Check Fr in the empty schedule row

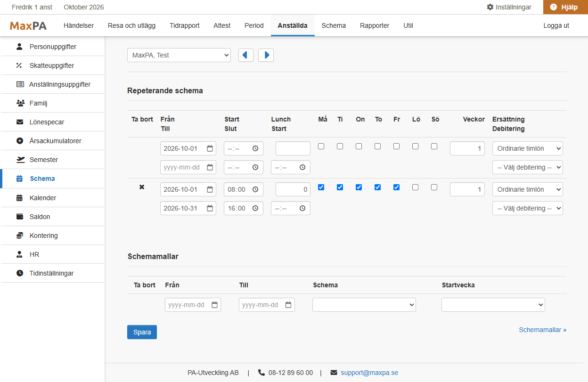397,146
